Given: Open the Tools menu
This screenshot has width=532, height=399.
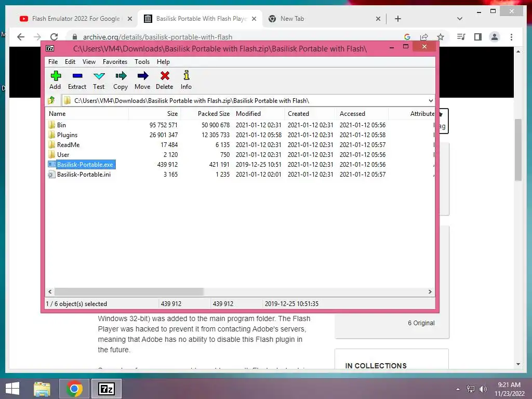Looking at the screenshot, I should point(142,62).
